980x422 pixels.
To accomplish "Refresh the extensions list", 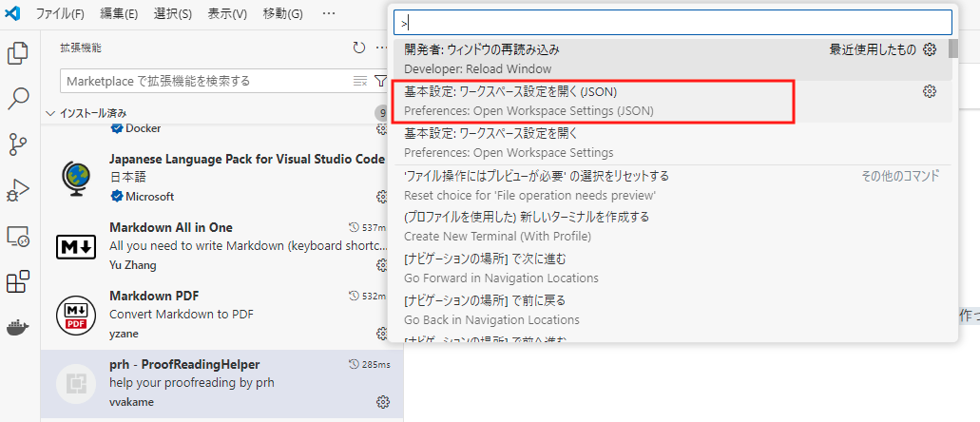I will click(x=358, y=48).
